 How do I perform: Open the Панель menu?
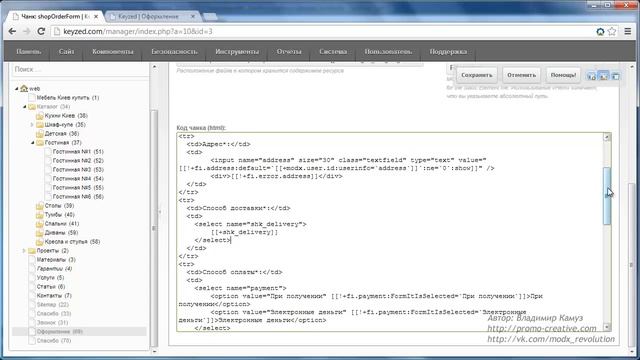29,52
